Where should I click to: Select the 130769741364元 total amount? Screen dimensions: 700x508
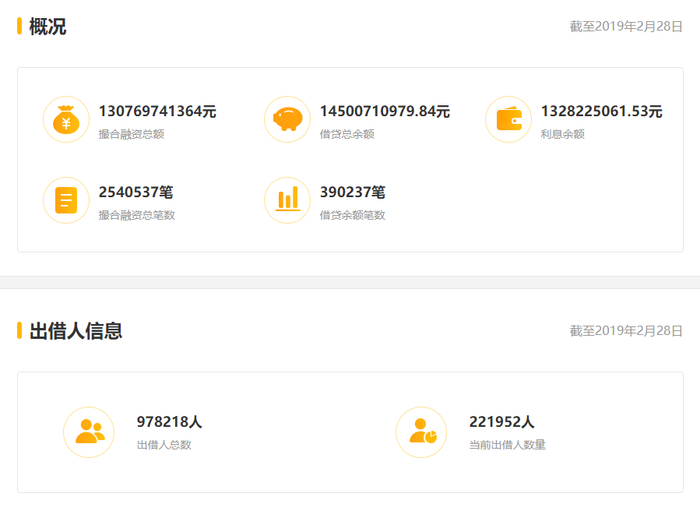point(157,111)
